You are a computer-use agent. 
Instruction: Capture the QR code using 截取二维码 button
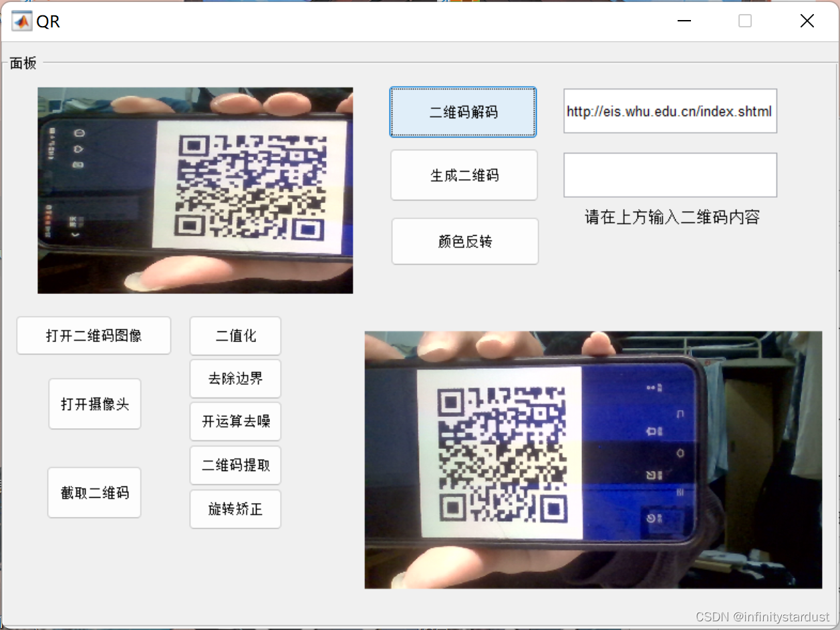pos(94,492)
